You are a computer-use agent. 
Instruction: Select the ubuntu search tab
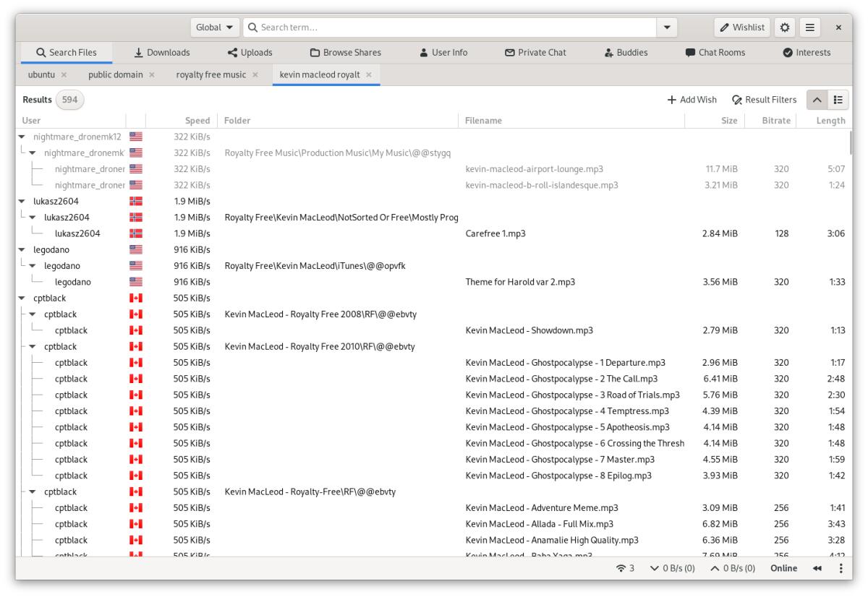click(x=41, y=74)
